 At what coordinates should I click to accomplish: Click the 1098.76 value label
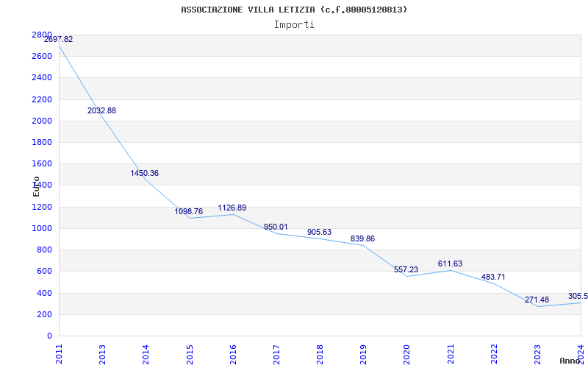189,211
